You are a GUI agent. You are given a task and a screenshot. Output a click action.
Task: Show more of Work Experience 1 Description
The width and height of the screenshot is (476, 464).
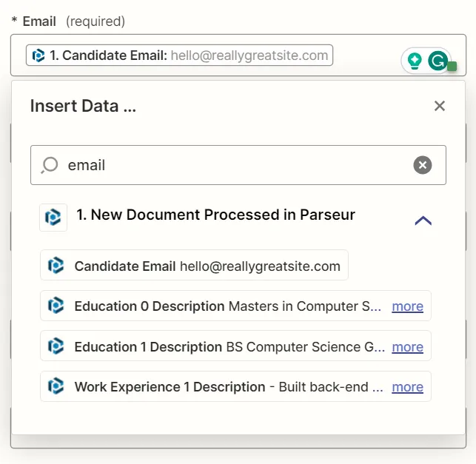tap(407, 387)
